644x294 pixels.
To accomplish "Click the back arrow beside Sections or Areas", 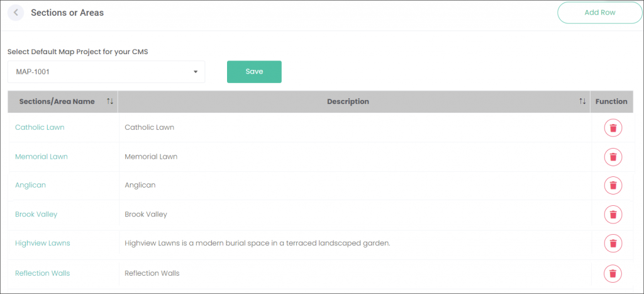I will point(16,13).
